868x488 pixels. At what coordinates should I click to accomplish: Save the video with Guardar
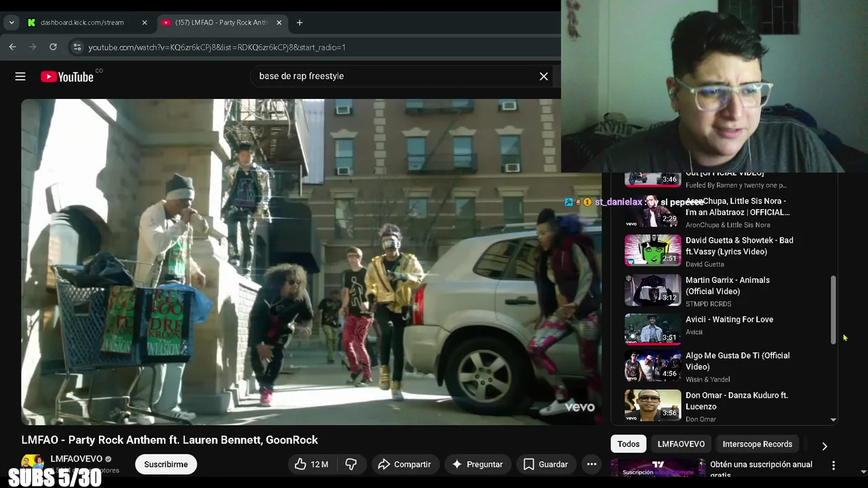coord(545,464)
